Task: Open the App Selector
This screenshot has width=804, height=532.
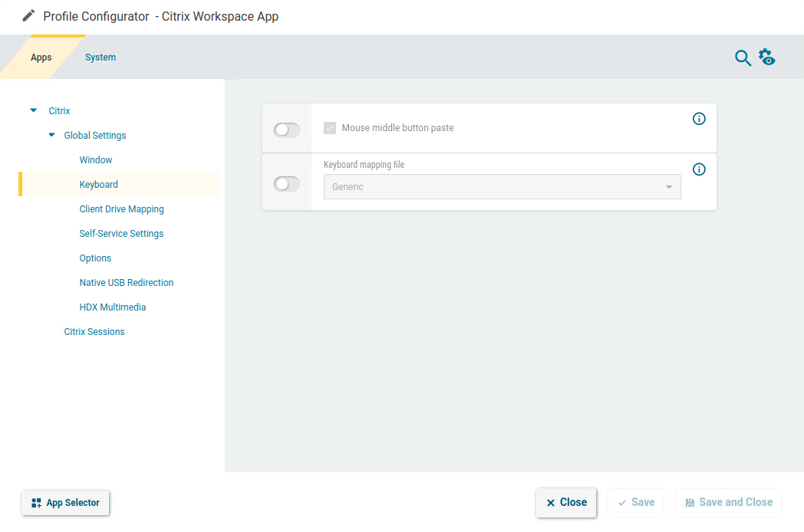Action: tap(65, 502)
